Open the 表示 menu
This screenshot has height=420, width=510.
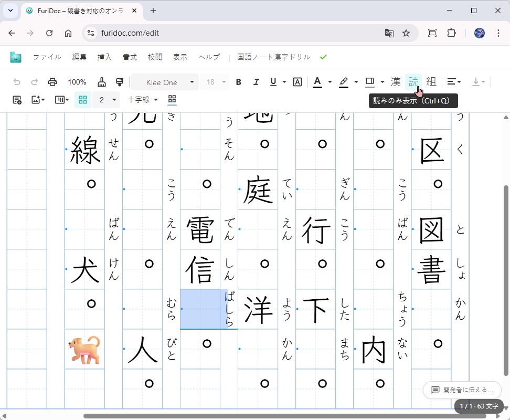(x=180, y=57)
